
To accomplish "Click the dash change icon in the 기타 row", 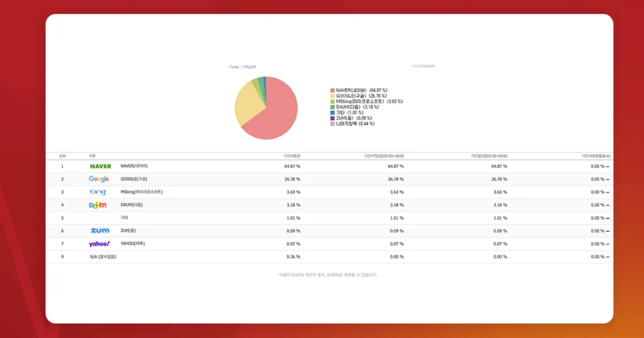I will 608,218.
